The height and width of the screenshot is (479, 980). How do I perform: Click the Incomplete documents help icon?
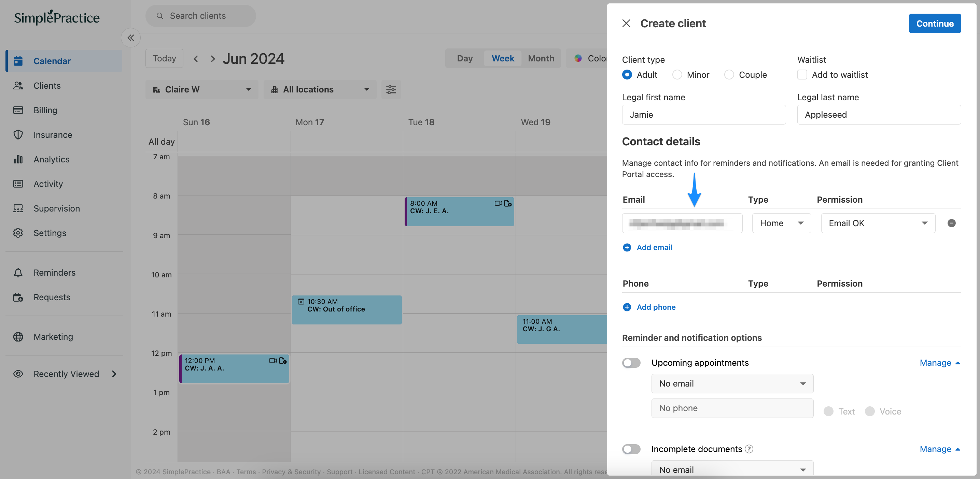tap(749, 449)
